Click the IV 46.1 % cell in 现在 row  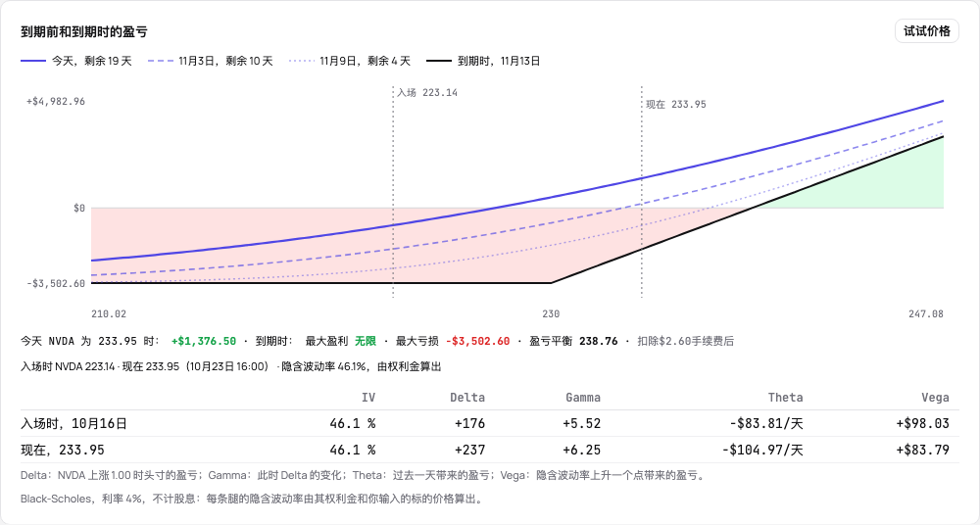[353, 450]
